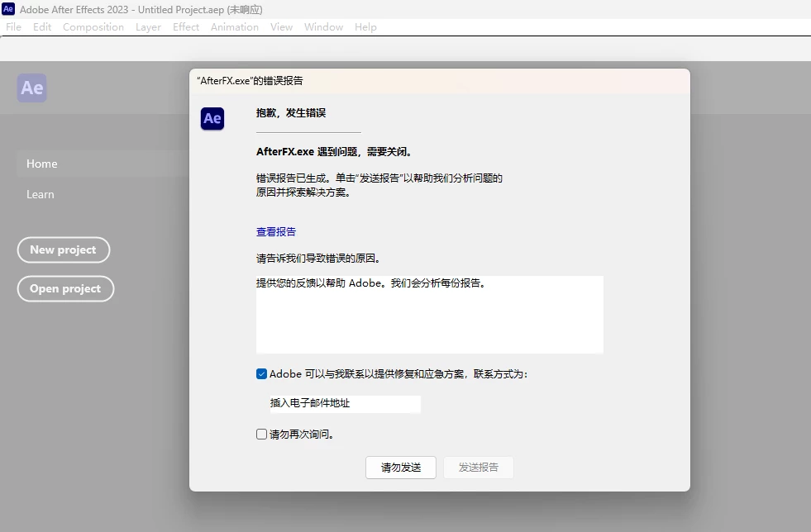Click the 抱歉，发生错误 heading
Image resolution: width=811 pixels, height=532 pixels.
291,112
